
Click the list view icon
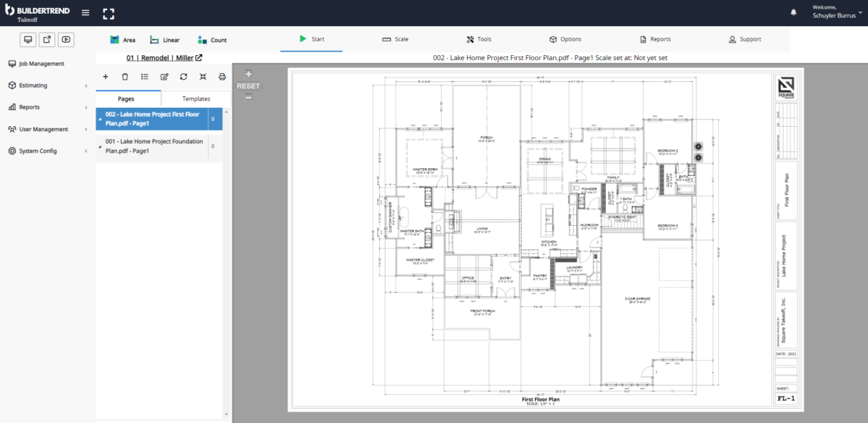[x=145, y=76]
